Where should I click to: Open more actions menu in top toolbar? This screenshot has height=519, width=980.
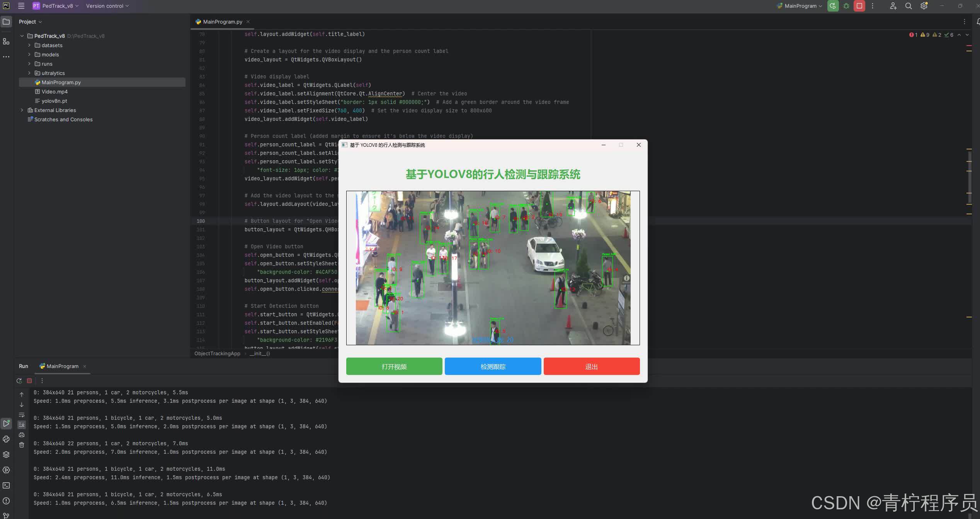point(873,6)
